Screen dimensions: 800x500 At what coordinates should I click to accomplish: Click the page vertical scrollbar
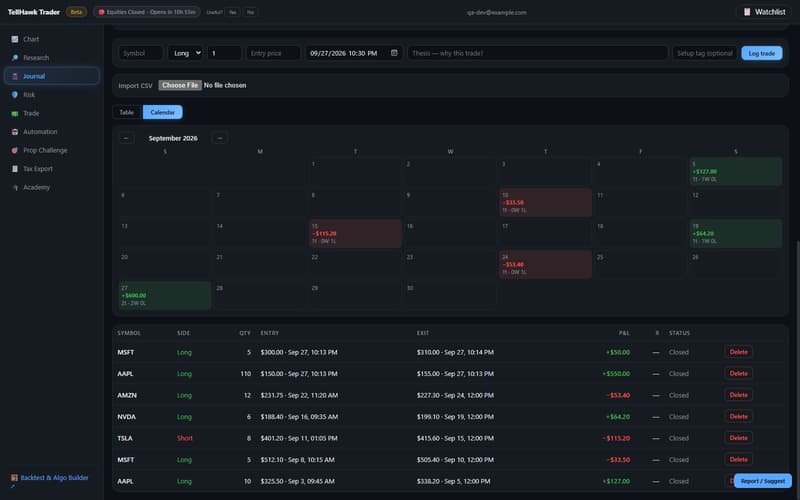[797, 367]
